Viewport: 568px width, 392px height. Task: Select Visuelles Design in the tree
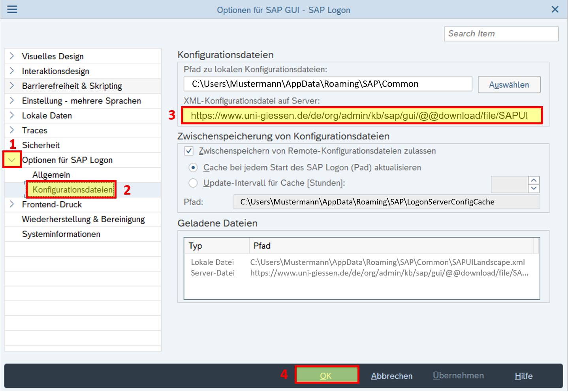click(x=53, y=56)
